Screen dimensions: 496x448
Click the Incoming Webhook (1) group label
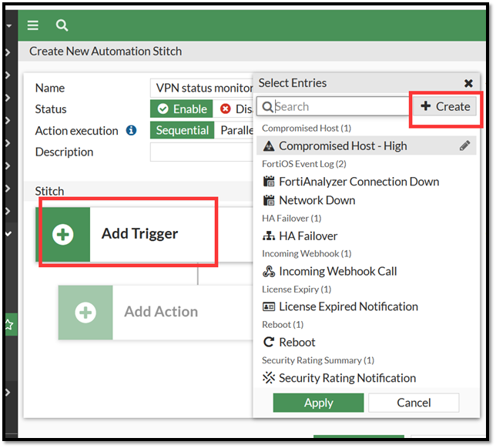tap(307, 253)
